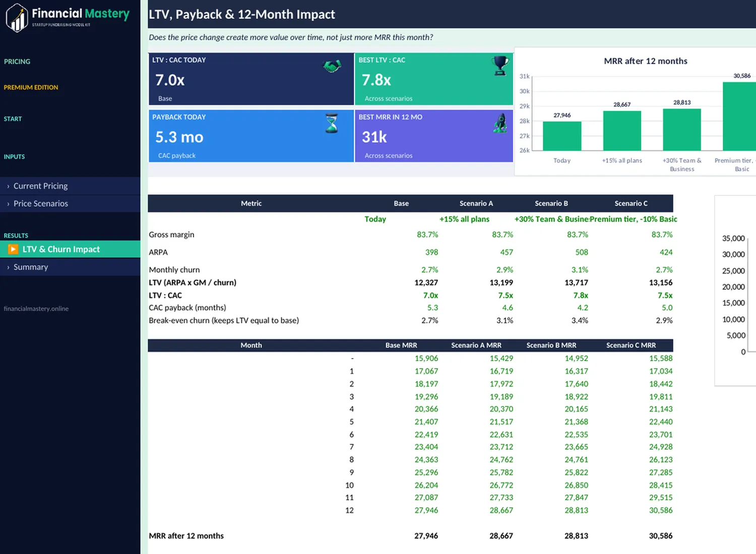Click the Scenario C MRR column header

631,345
